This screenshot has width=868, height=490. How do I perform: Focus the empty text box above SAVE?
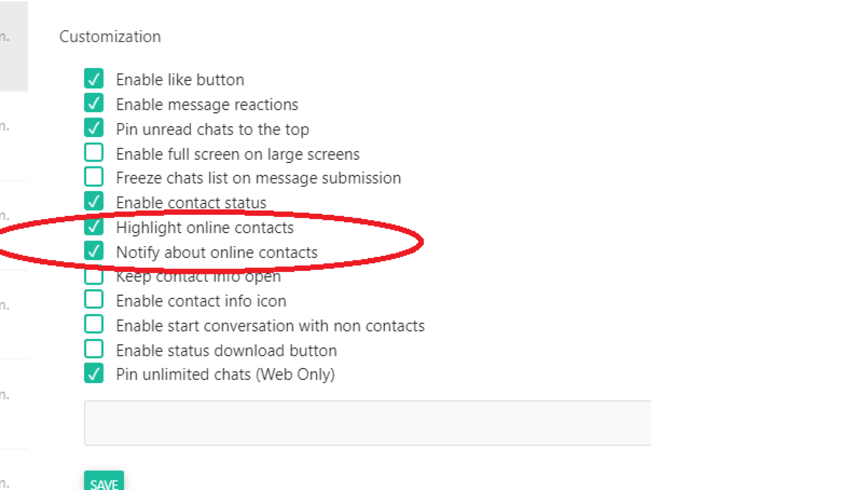coord(367,423)
